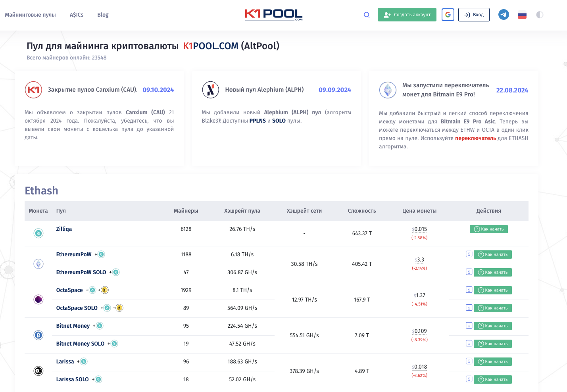Click the Новый пул Alephium headline

coord(264,90)
